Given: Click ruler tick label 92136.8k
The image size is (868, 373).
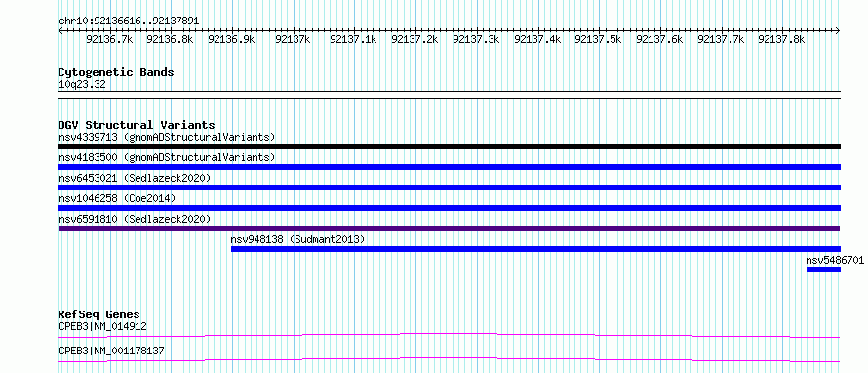Looking at the screenshot, I should pos(170,39).
